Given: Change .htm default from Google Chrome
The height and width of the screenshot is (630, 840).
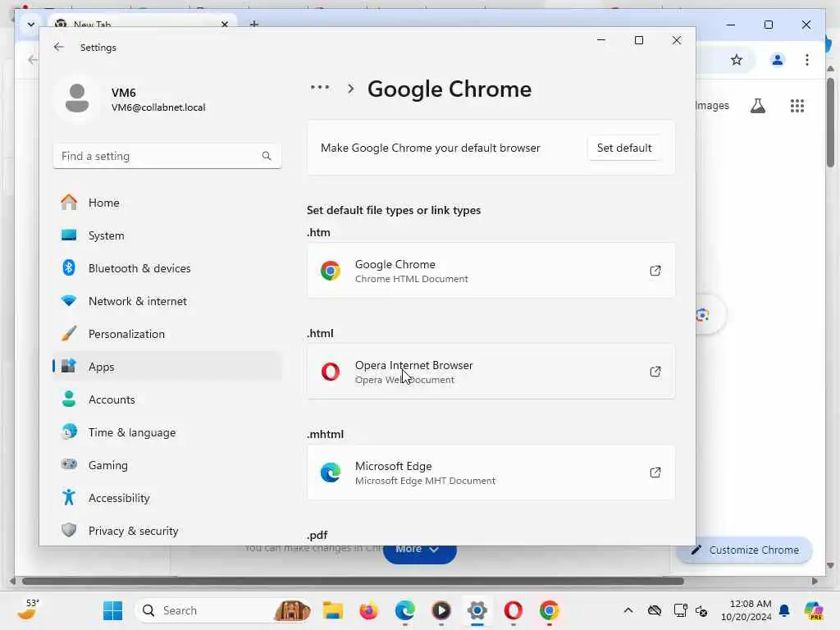Looking at the screenshot, I should (x=491, y=271).
